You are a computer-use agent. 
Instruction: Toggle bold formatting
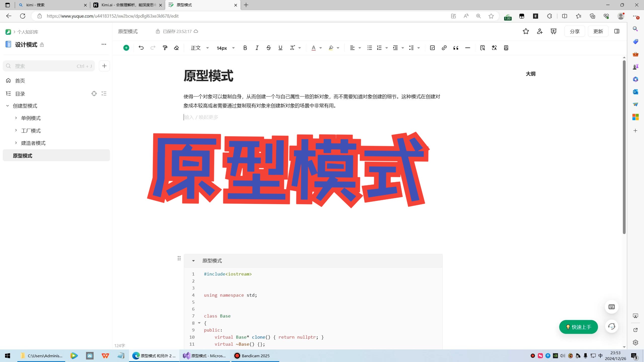245,48
